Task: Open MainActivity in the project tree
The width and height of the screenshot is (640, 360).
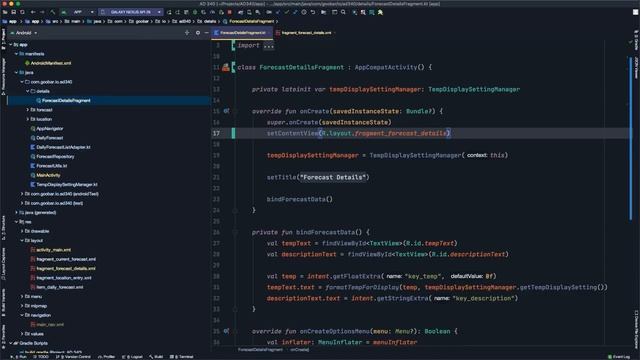Action: pyautogui.click(x=45, y=175)
